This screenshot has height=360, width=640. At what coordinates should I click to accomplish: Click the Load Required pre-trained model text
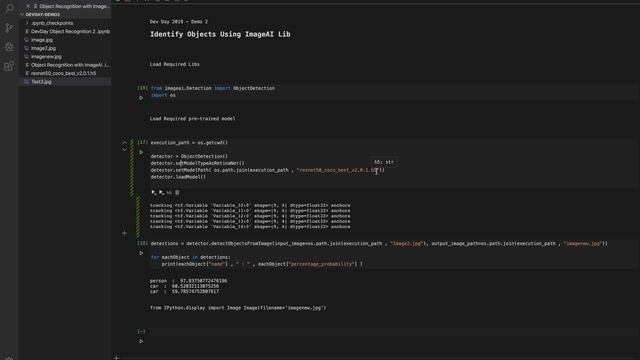193,119
